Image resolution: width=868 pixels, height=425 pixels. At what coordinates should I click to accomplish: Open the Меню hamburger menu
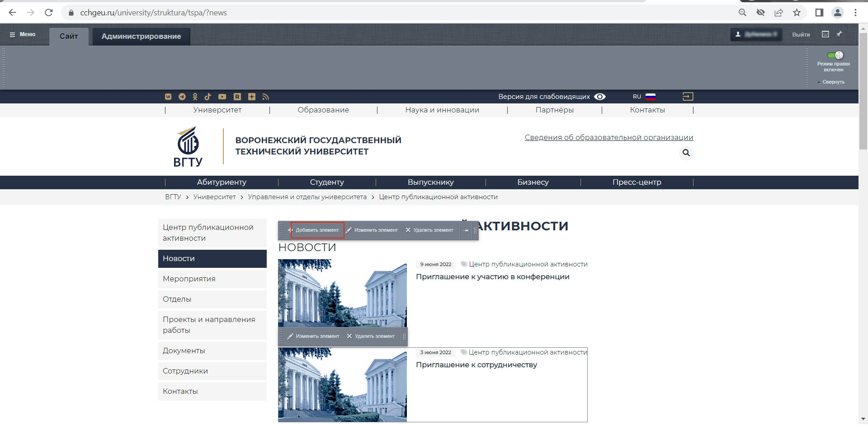pyautogui.click(x=23, y=34)
